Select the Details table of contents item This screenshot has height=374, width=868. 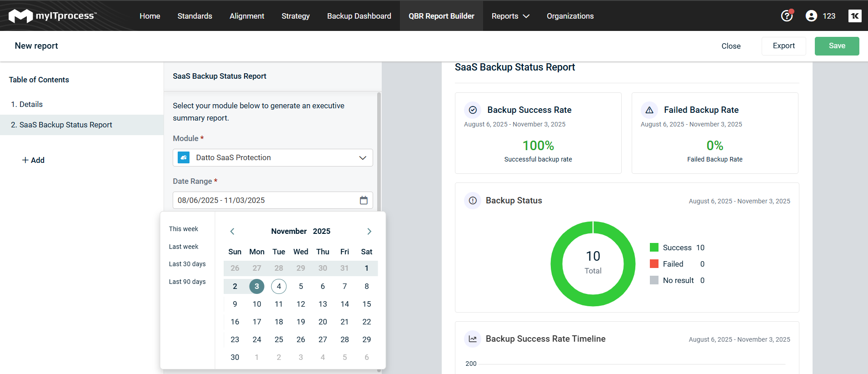(x=31, y=104)
